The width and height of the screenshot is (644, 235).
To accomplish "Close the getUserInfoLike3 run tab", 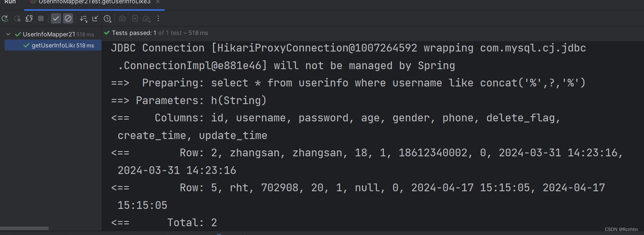I will [158, 2].
